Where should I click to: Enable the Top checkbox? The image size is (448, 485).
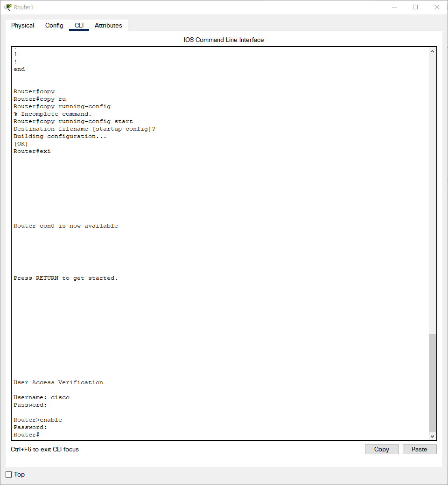point(9,474)
